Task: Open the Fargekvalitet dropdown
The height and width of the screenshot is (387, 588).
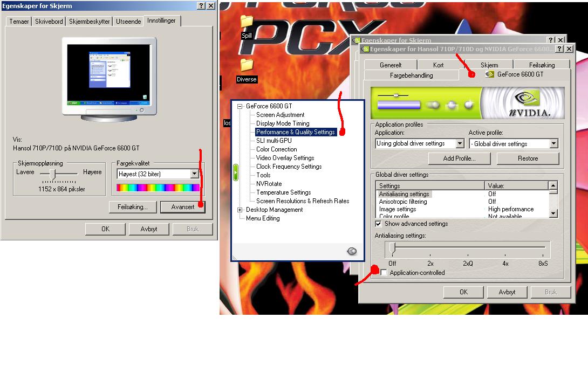Action: (194, 174)
